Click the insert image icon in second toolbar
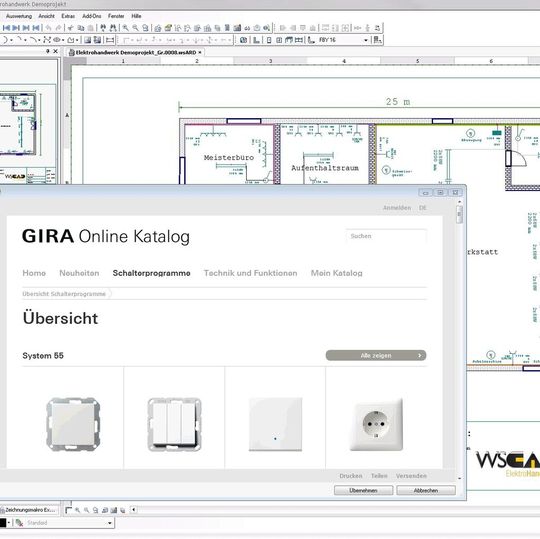Image resolution: width=540 pixels, height=539 pixels. (88, 40)
